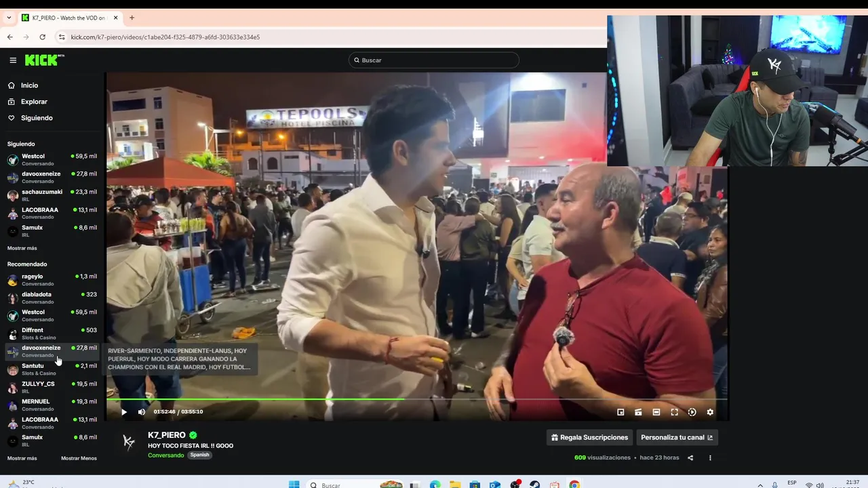Open davooxeneize channel under Siguiendo
Viewport: 868px width, 488px height.
point(52,178)
